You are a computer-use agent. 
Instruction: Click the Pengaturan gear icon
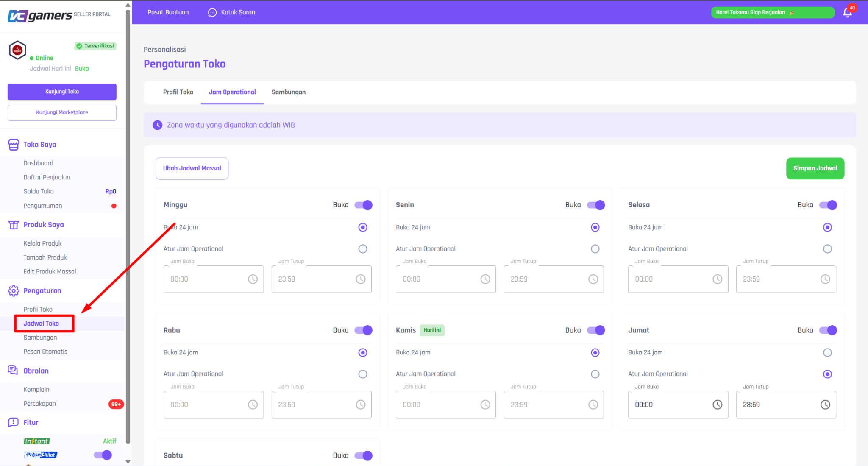14,291
